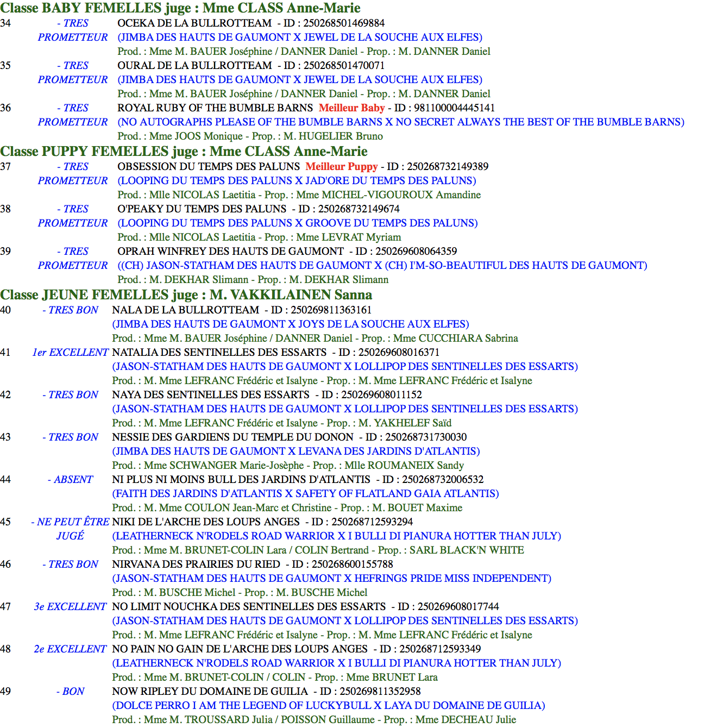Select OBSESSION DU TEMPS DES PALUNS
This screenshot has height=728, width=704.
(209, 166)
